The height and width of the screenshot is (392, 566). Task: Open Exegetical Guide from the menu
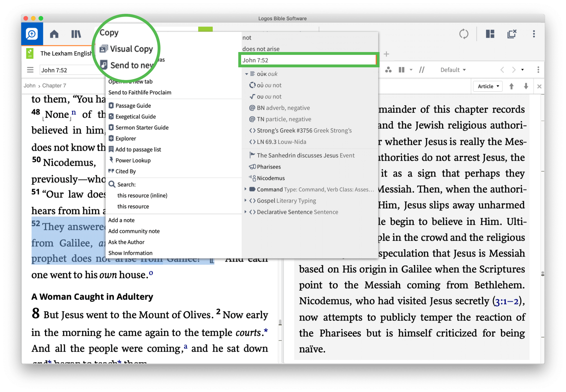click(x=132, y=117)
